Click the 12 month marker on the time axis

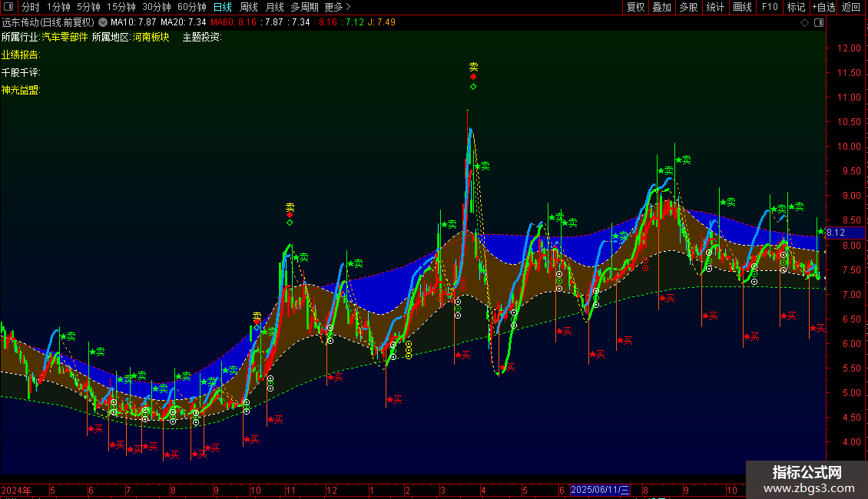(x=332, y=490)
